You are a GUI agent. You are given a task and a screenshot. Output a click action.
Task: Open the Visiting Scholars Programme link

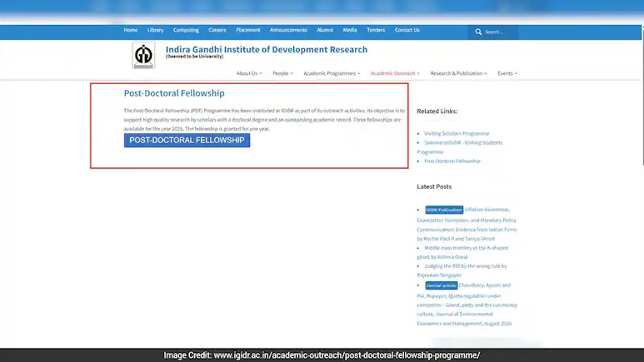[x=457, y=133]
